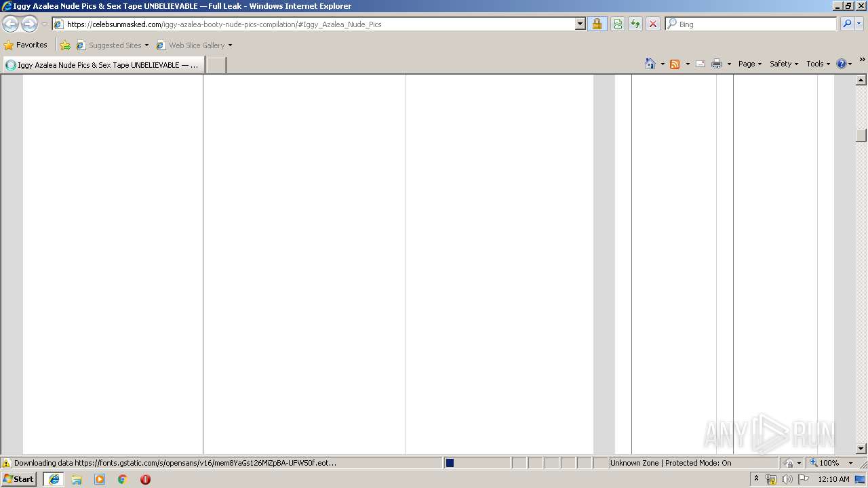
Task: Open Suggested Sites link
Action: (x=112, y=45)
